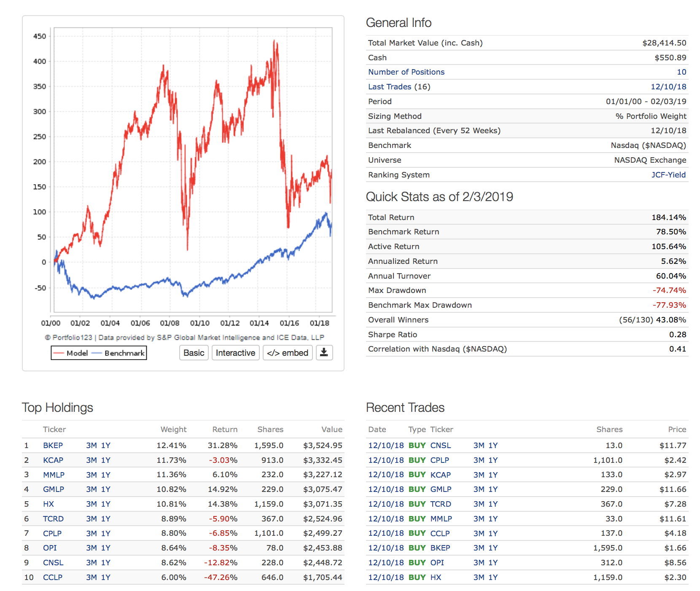Open the Number of Positions link
Viewport: 700px width, 591px height.
(406, 72)
